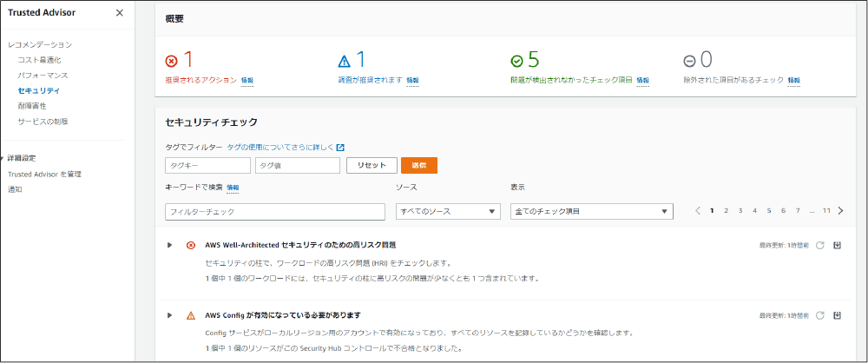The height and width of the screenshot is (363, 868).
Task: Close the Trusted Advisor side panel
Action: click(120, 13)
